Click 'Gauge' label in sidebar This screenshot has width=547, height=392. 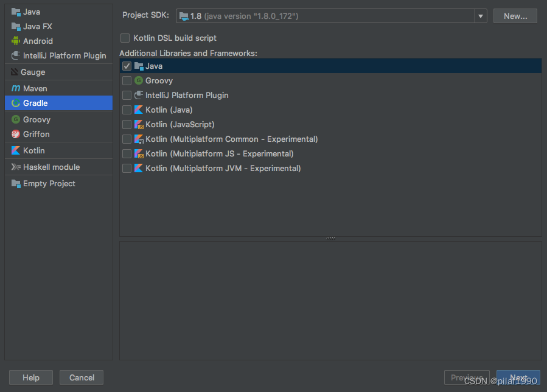pos(33,72)
